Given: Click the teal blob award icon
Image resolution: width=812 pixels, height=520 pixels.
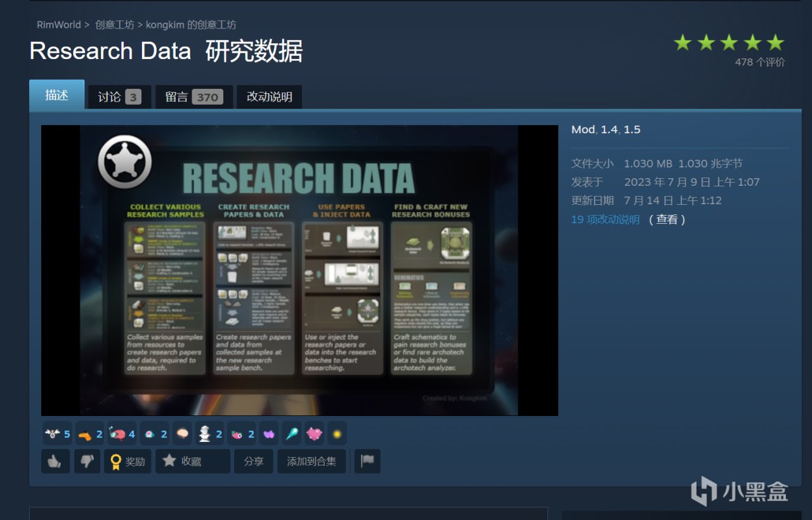Looking at the screenshot, I should [155, 434].
